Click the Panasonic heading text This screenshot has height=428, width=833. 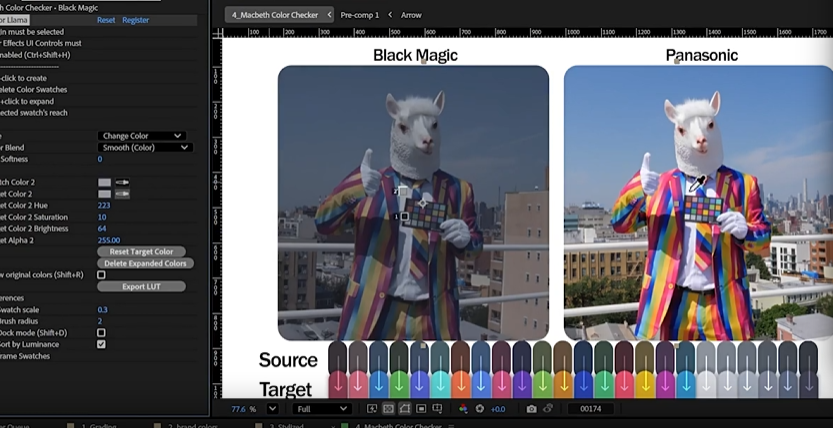pyautogui.click(x=701, y=55)
